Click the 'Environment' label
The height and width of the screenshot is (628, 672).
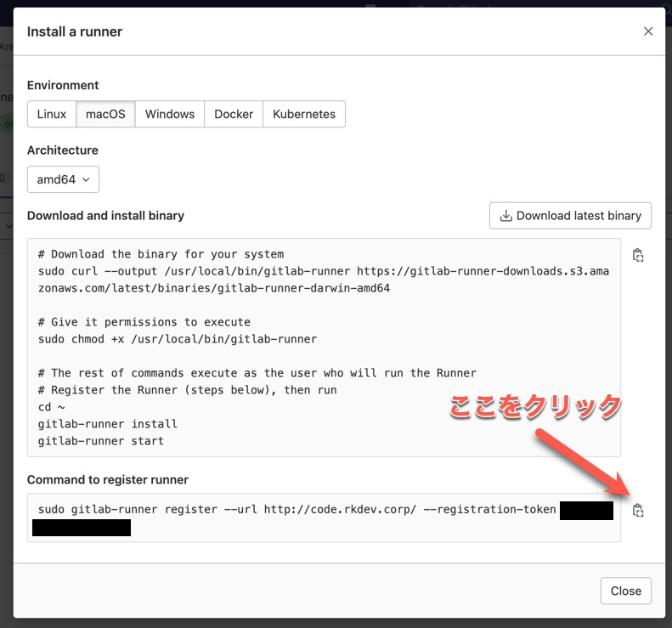coord(63,85)
